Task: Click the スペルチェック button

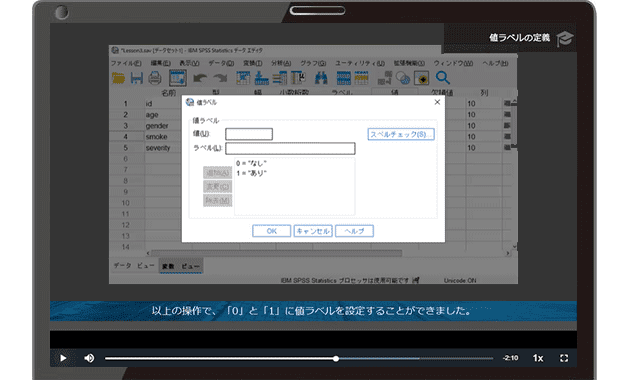Action: point(401,134)
